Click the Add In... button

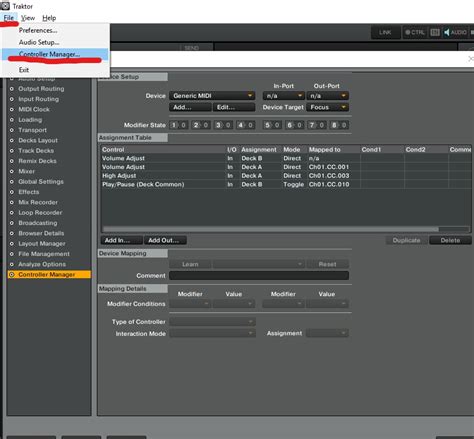coord(122,240)
